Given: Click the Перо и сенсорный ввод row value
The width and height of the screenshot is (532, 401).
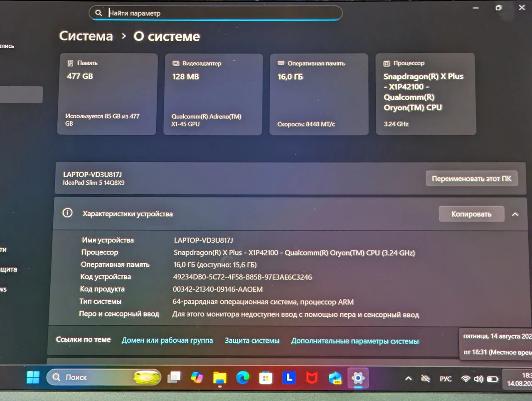Looking at the screenshot, I should pos(296,314).
